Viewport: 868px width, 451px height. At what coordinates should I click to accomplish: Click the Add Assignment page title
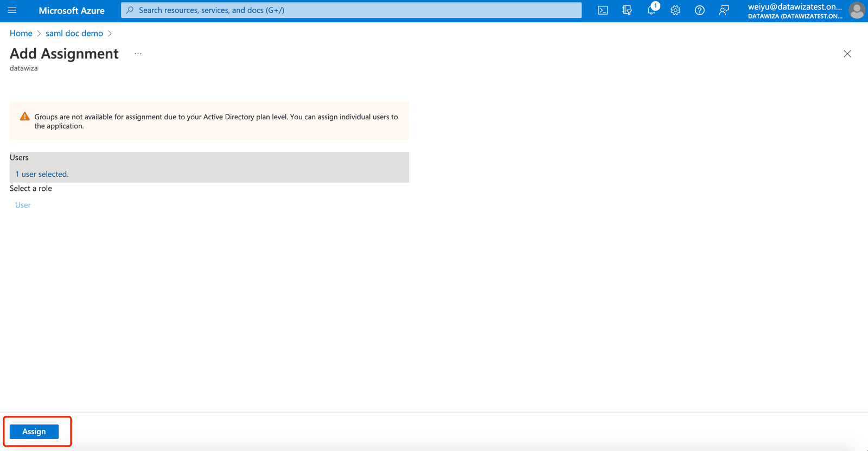[x=64, y=54]
